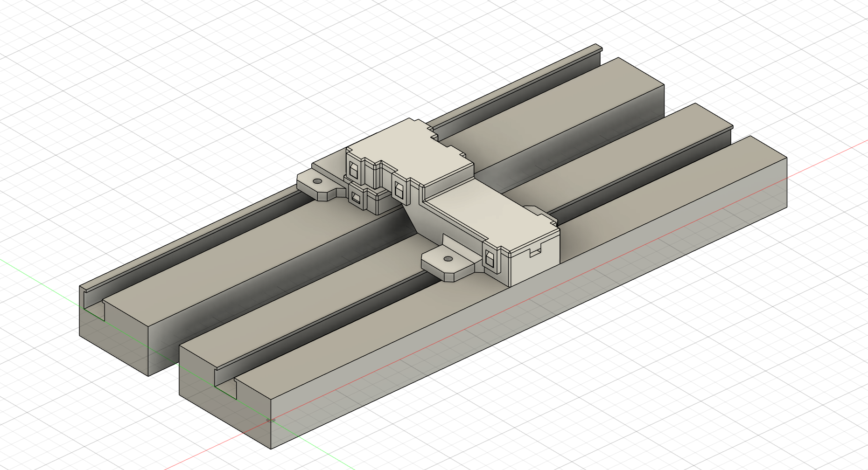Select the hole in the front mounting tab

point(448,258)
